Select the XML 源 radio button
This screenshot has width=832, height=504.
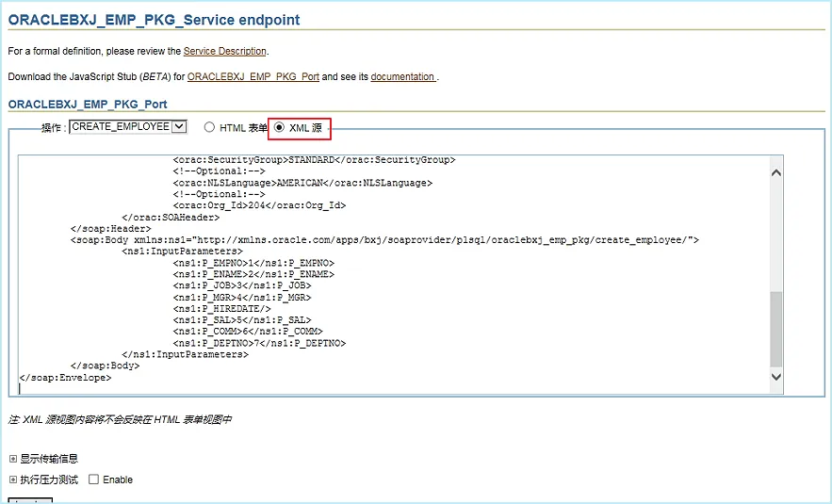pyautogui.click(x=279, y=127)
